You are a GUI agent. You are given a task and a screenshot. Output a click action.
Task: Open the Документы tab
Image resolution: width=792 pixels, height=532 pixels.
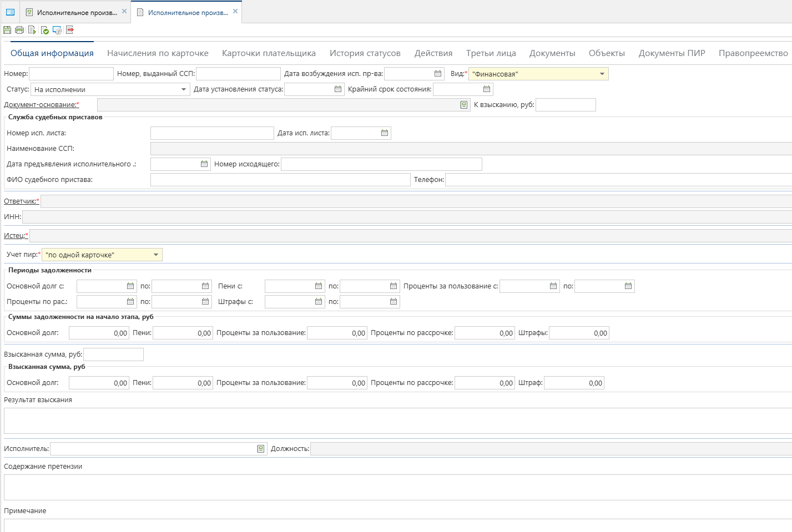552,53
